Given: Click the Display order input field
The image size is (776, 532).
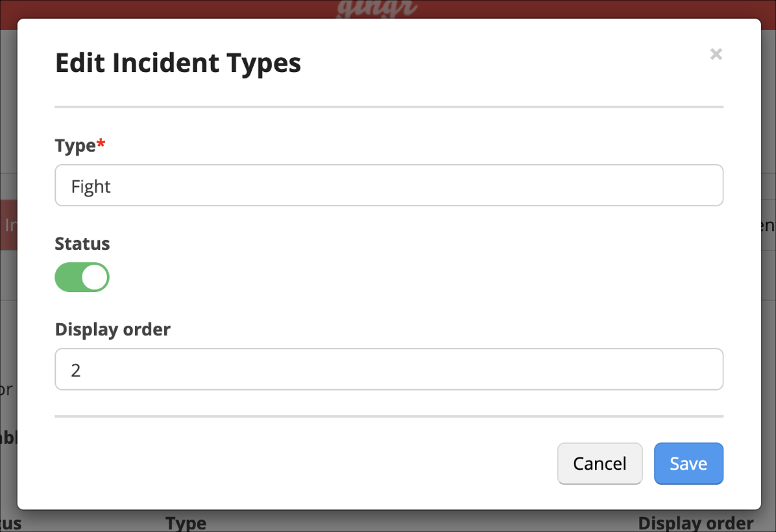Looking at the screenshot, I should [389, 369].
